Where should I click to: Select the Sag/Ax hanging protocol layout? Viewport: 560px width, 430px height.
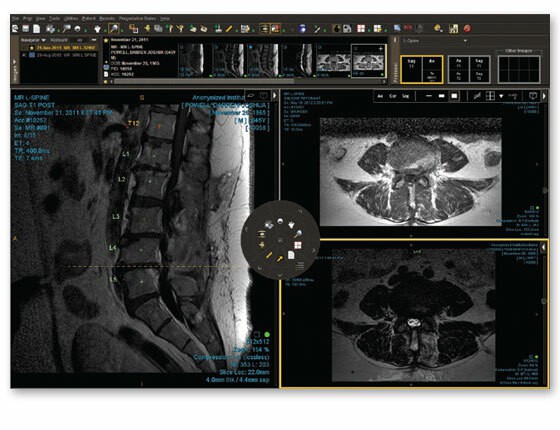point(421,69)
